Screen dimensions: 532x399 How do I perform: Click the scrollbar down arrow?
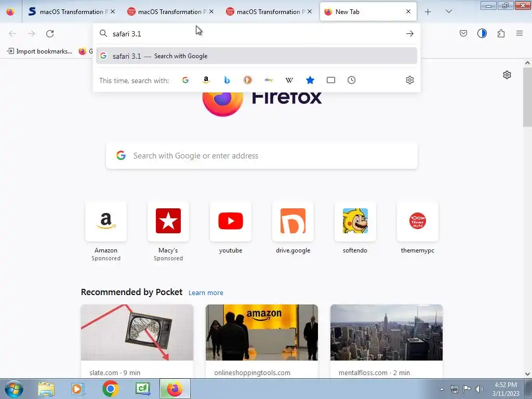(527, 374)
